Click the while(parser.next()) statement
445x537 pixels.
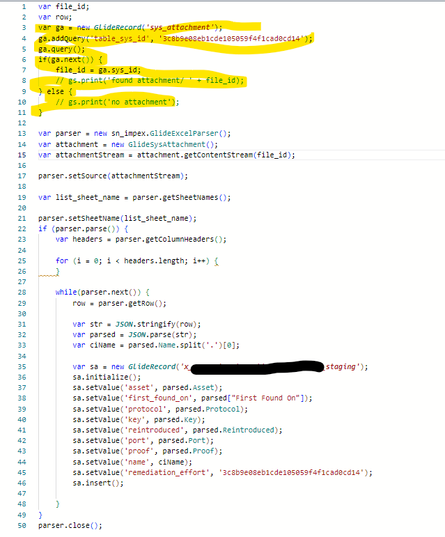pyautogui.click(x=102, y=292)
